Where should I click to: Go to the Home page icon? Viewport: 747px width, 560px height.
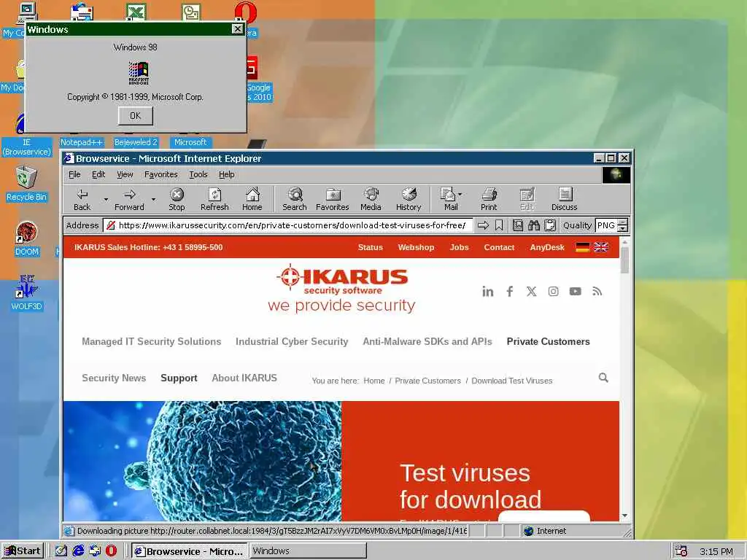[x=252, y=199]
